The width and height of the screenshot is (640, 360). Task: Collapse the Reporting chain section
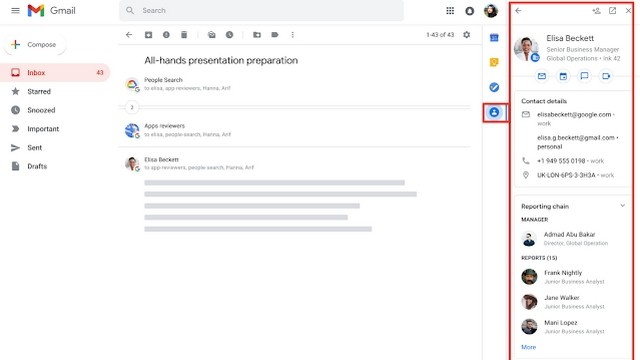pos(622,206)
